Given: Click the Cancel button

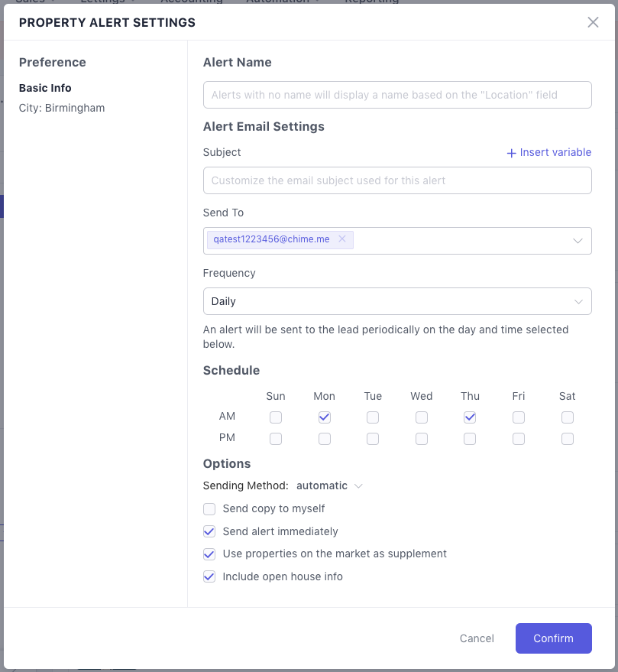Looking at the screenshot, I should coord(477,638).
